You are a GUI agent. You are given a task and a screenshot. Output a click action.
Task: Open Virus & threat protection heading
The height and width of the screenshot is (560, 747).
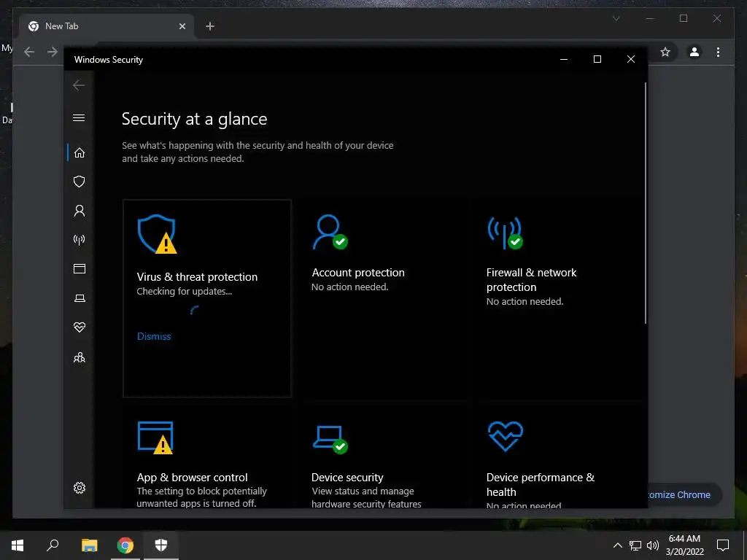197,277
